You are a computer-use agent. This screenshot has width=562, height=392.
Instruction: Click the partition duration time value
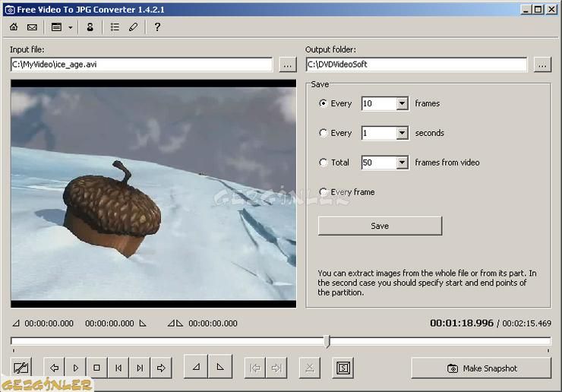point(213,324)
